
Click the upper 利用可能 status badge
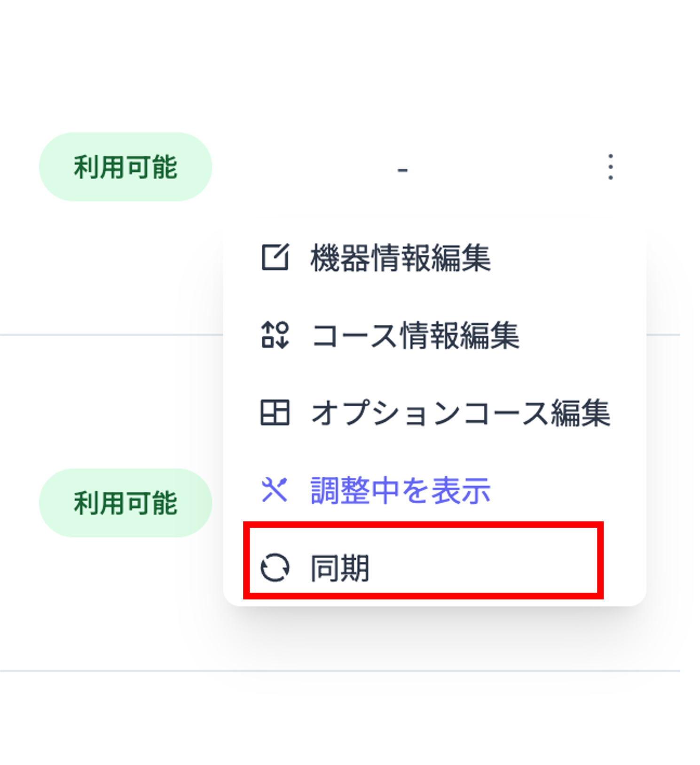126,168
